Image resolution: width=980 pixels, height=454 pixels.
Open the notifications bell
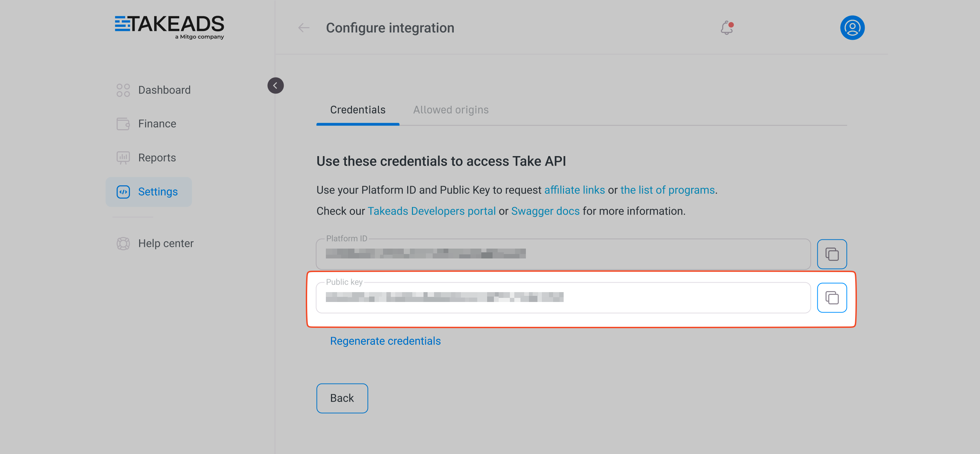727,28
